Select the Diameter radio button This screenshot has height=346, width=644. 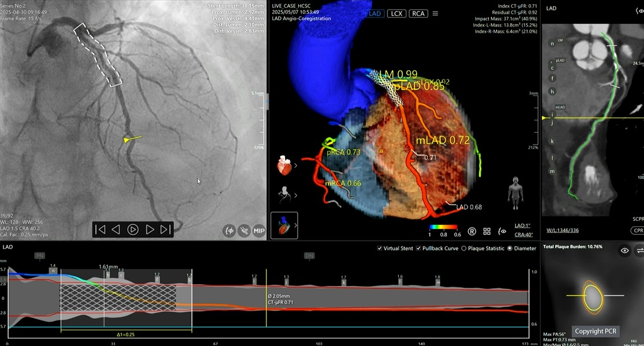pos(510,248)
